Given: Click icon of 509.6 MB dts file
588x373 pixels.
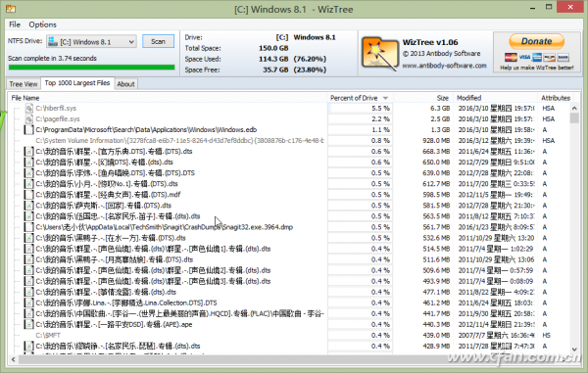Looking at the screenshot, I should (x=28, y=271).
